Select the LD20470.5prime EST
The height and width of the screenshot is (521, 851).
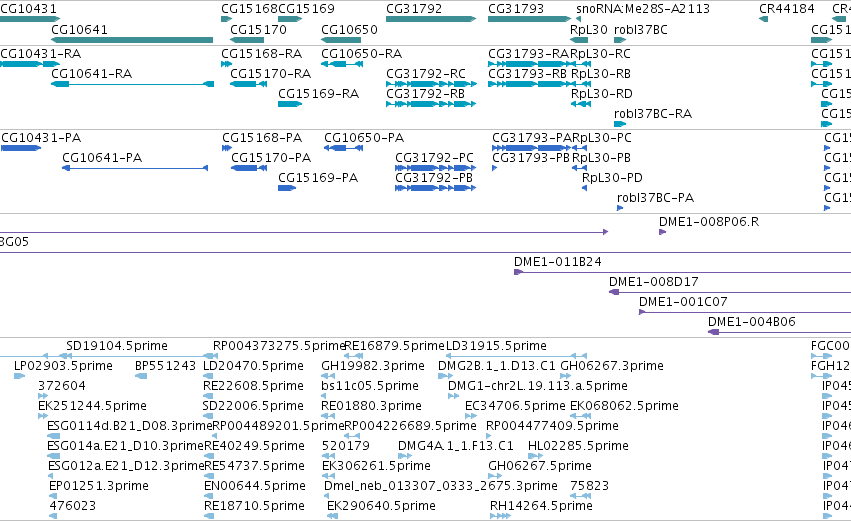point(208,376)
